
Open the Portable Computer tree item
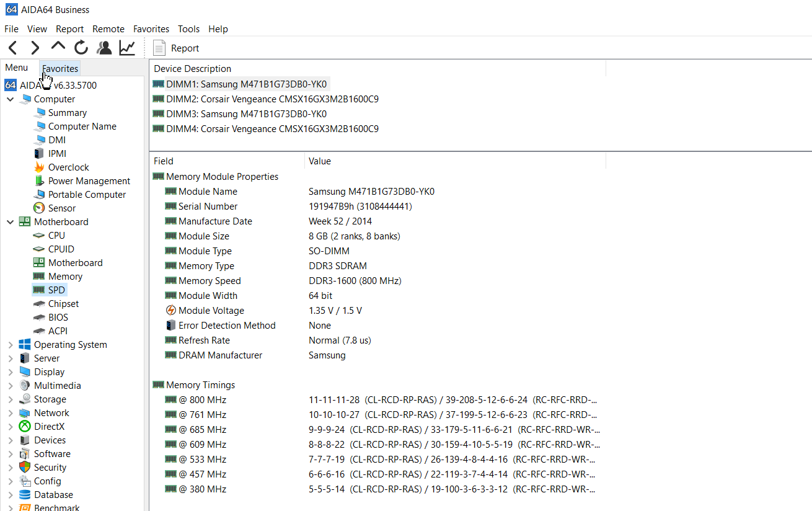tap(87, 194)
